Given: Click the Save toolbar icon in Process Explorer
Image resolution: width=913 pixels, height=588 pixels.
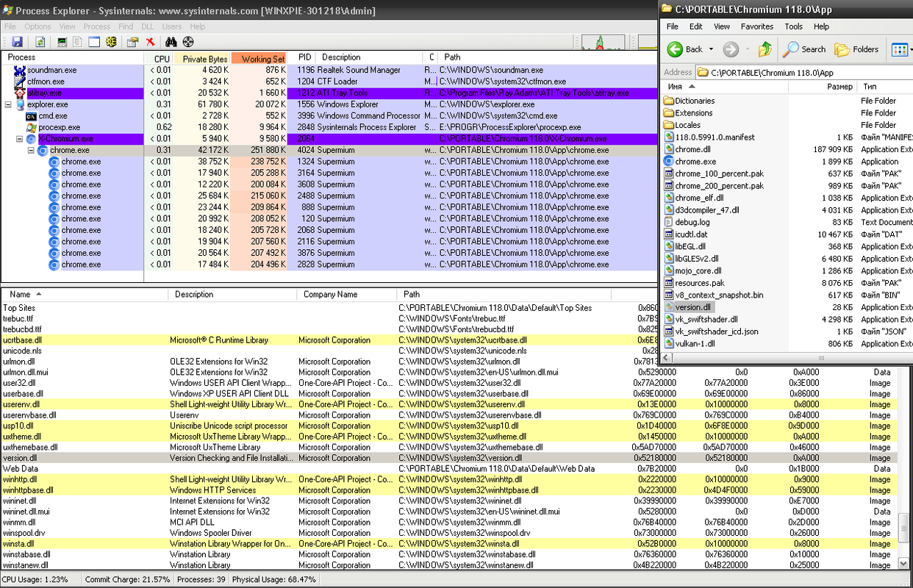Looking at the screenshot, I should [17, 42].
